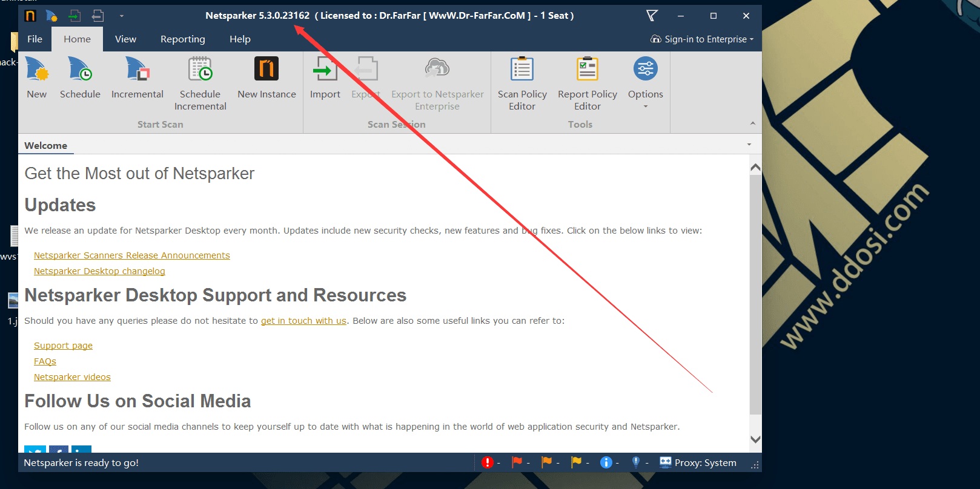This screenshot has height=489, width=980.
Task: Click 'Netsparker Desktop Support and Resources' heading
Action: pos(215,295)
